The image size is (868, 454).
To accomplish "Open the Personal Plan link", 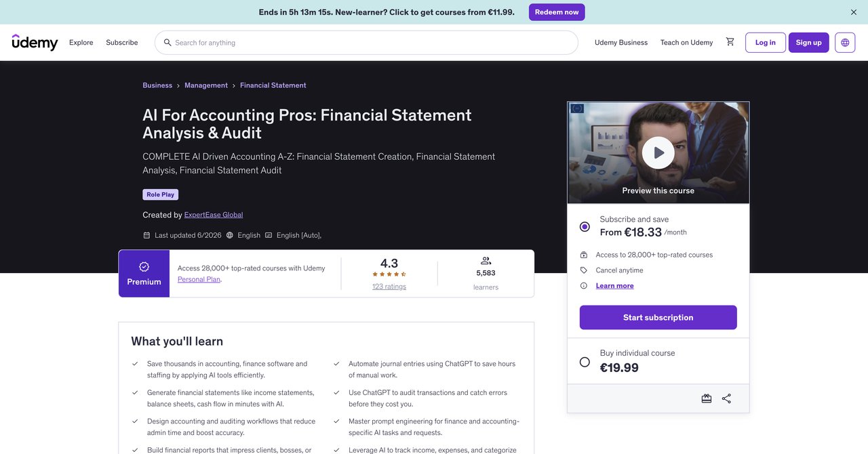I will point(199,279).
